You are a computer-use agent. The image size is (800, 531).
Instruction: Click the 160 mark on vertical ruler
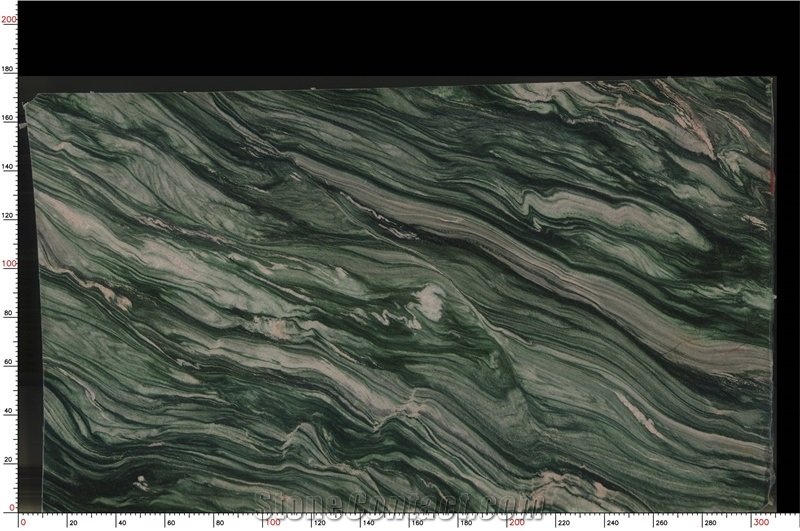(x=8, y=118)
